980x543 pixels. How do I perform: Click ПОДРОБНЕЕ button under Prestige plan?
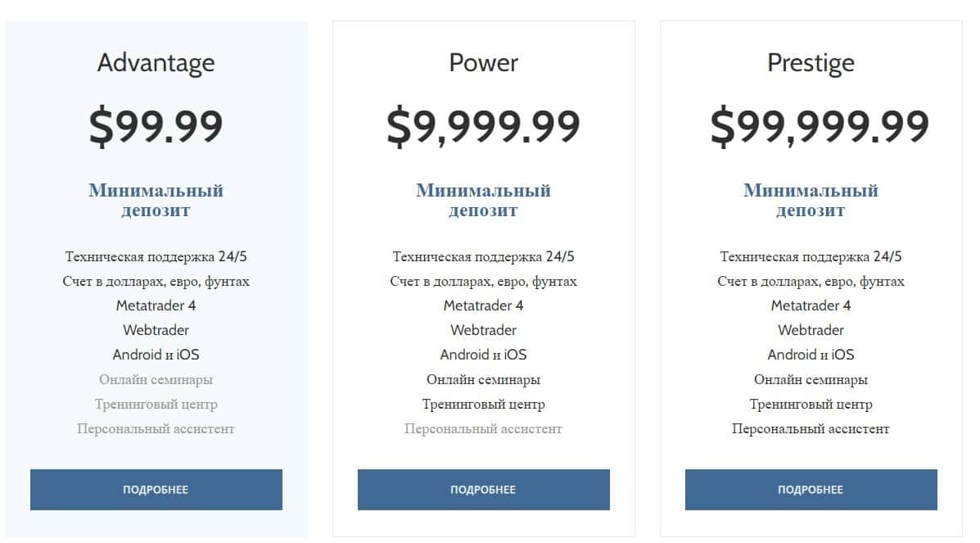tap(811, 490)
